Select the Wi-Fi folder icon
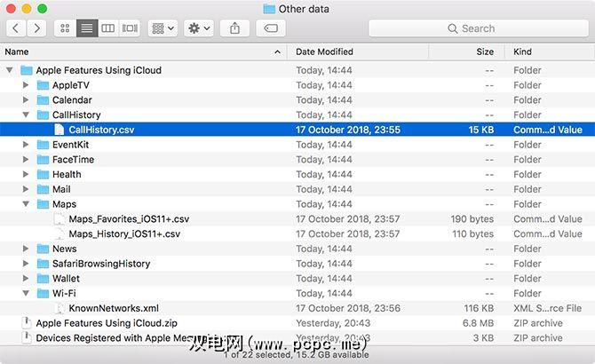 43,294
